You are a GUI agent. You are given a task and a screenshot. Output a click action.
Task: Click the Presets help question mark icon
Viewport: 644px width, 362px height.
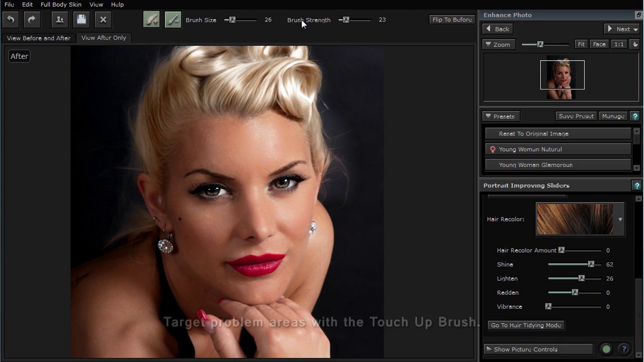click(x=635, y=116)
